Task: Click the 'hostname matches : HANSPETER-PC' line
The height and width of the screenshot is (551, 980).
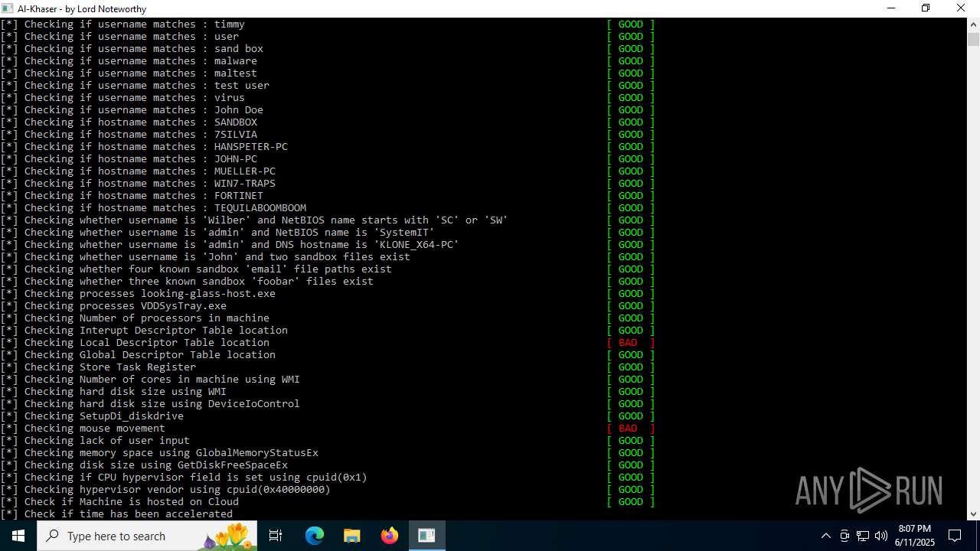Action: 144,147
